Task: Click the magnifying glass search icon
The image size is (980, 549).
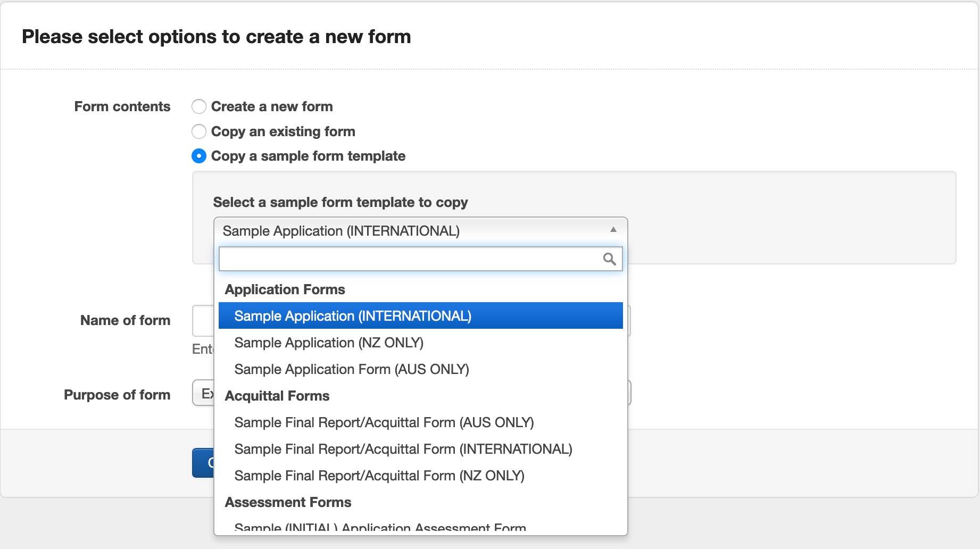Action: (x=609, y=259)
